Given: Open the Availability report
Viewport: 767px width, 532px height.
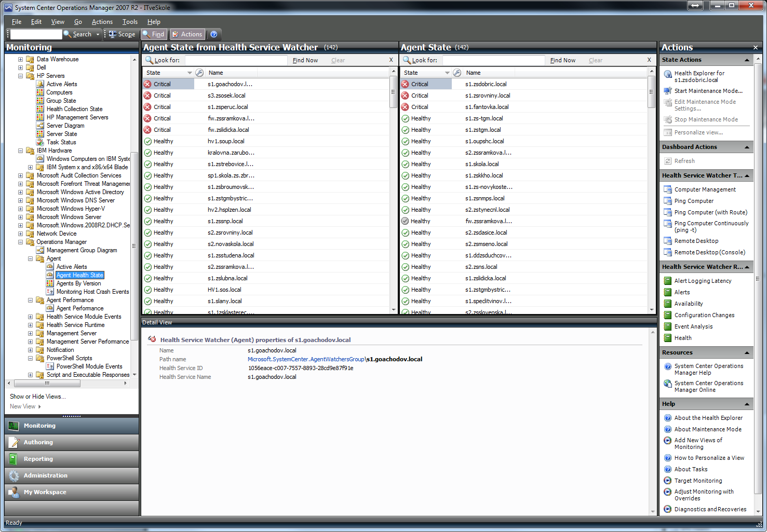Looking at the screenshot, I should click(689, 304).
